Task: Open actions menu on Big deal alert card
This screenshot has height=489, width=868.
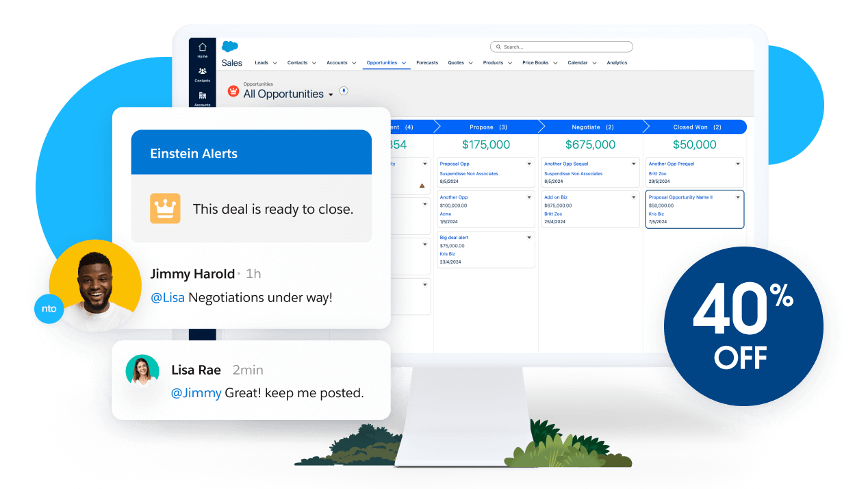Action: 528,238
